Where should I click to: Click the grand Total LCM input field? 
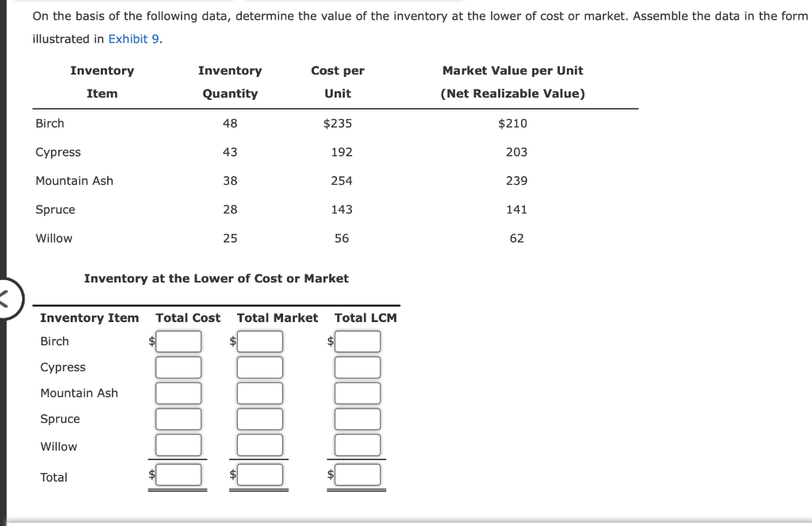358,475
